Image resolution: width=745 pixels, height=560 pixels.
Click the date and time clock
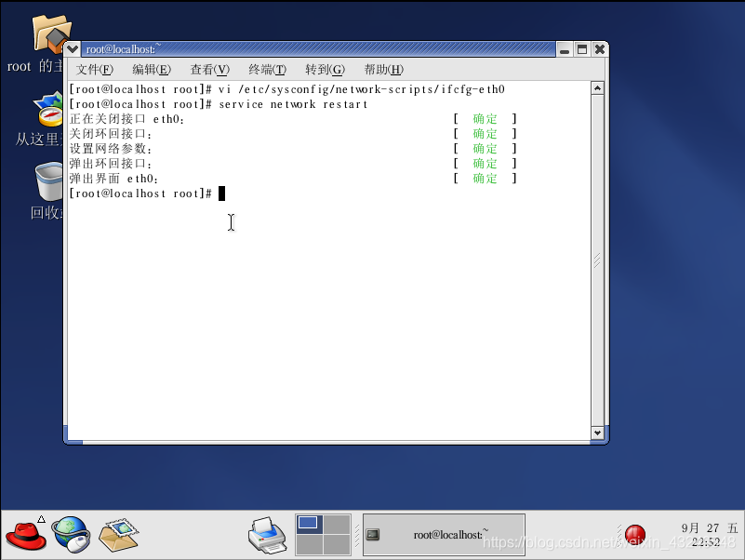coord(709,535)
